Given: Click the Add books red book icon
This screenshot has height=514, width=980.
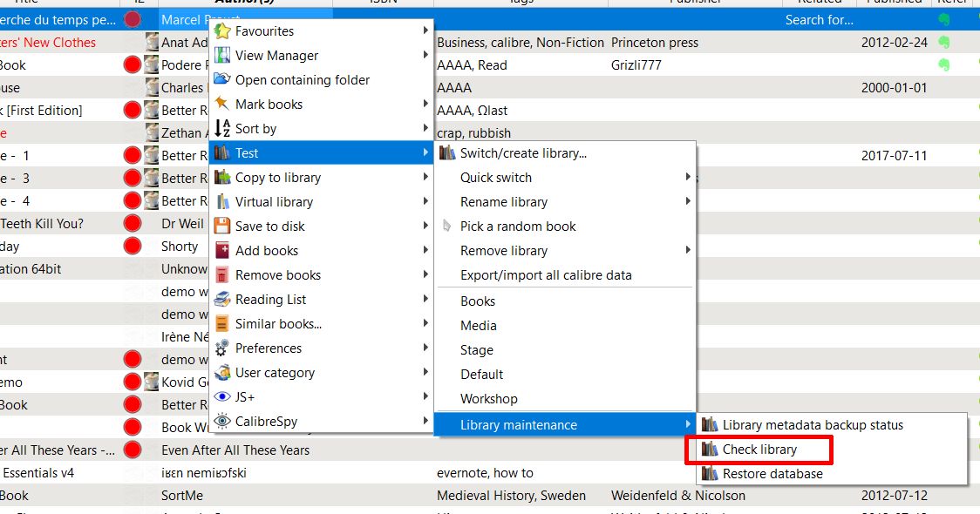Looking at the screenshot, I should tap(222, 251).
